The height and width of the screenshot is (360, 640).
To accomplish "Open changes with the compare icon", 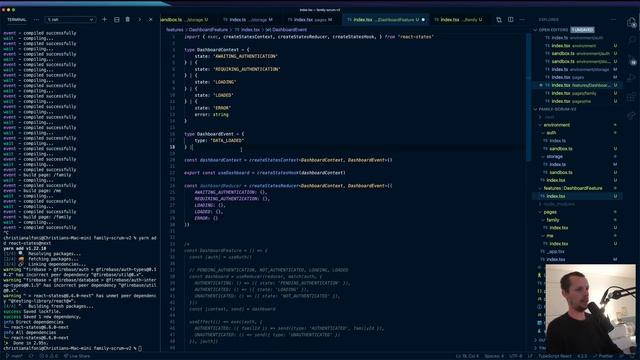I will [x=499, y=20].
